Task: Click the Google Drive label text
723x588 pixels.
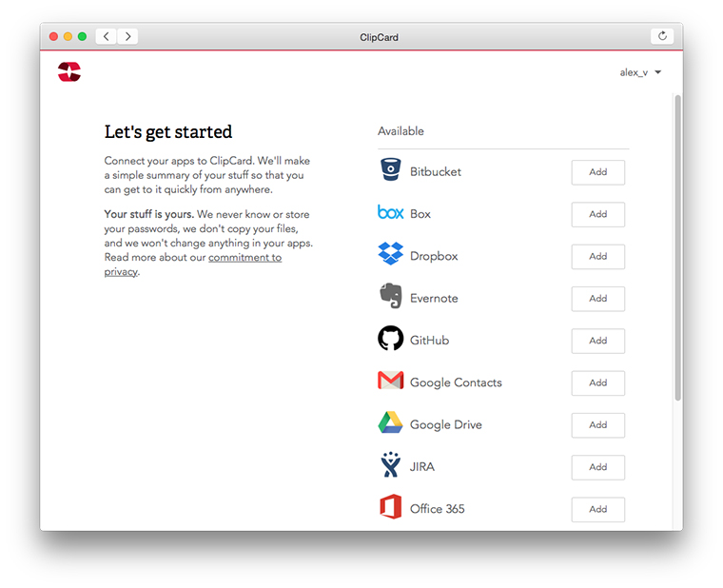Action: pyautogui.click(x=446, y=424)
